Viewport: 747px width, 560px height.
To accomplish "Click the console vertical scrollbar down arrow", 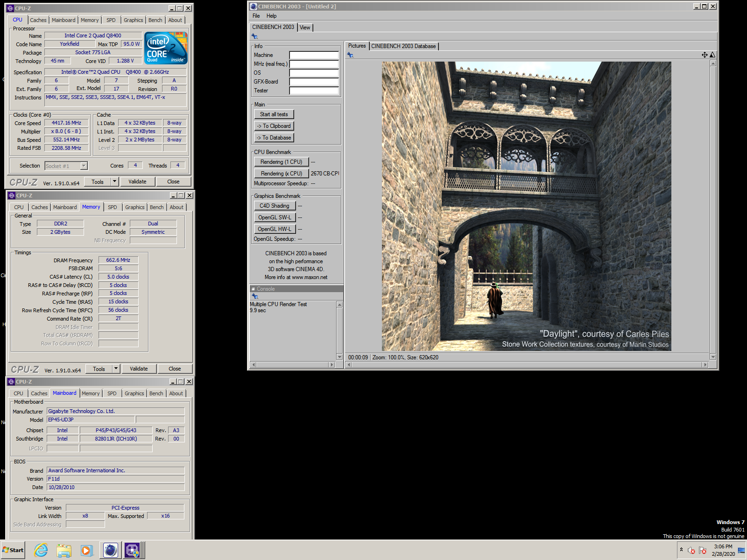I will tap(339, 357).
